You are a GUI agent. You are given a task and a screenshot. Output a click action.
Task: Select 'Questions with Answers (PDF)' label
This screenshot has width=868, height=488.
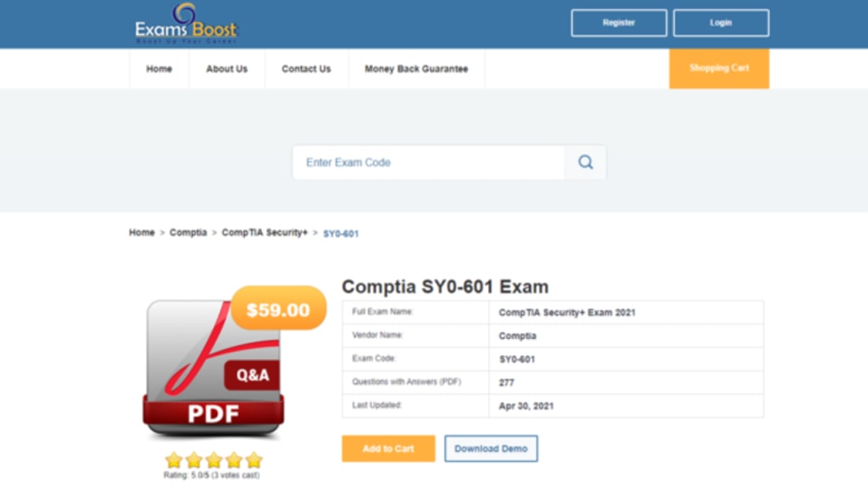click(406, 381)
